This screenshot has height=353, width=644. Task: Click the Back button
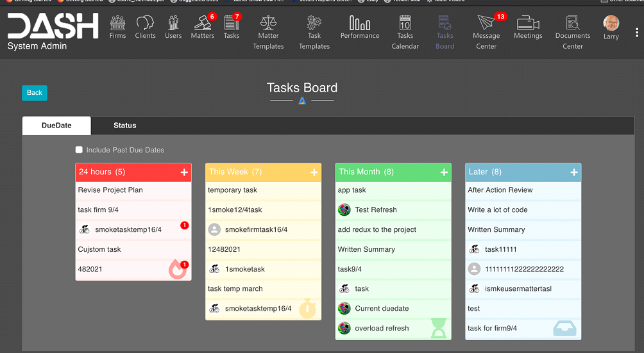tap(35, 93)
